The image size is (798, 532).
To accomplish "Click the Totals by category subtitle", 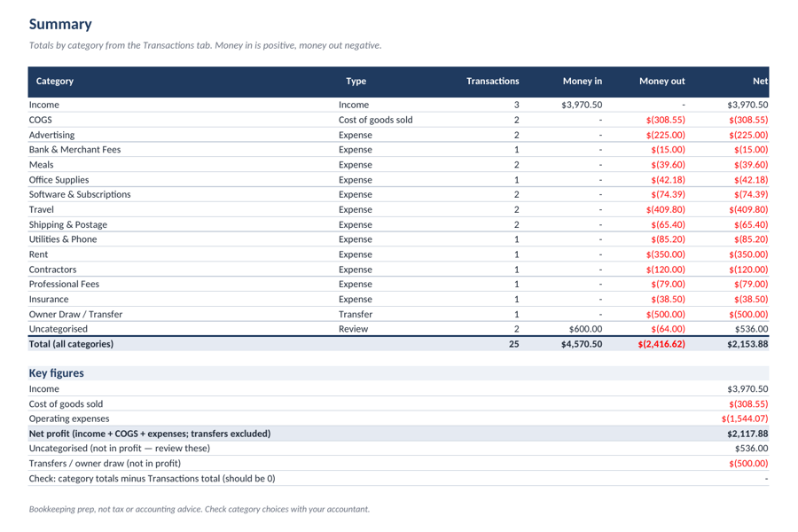I will (x=205, y=45).
